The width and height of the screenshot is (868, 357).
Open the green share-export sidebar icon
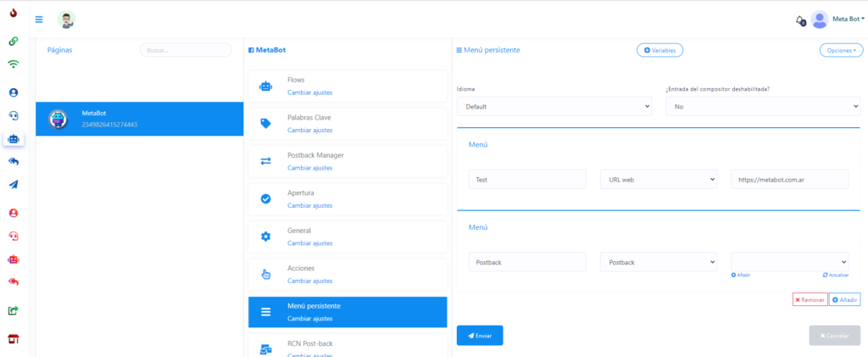pyautogui.click(x=14, y=310)
